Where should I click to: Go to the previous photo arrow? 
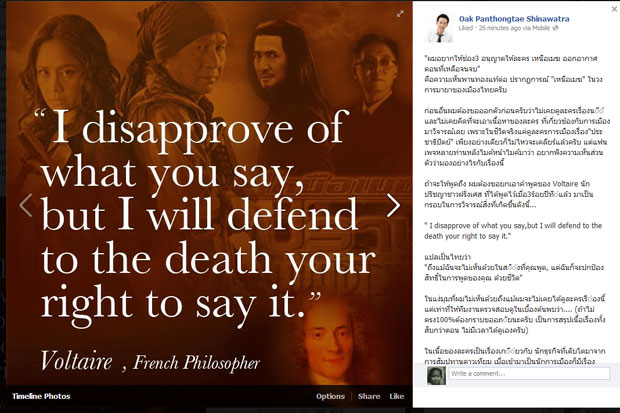[x=26, y=205]
